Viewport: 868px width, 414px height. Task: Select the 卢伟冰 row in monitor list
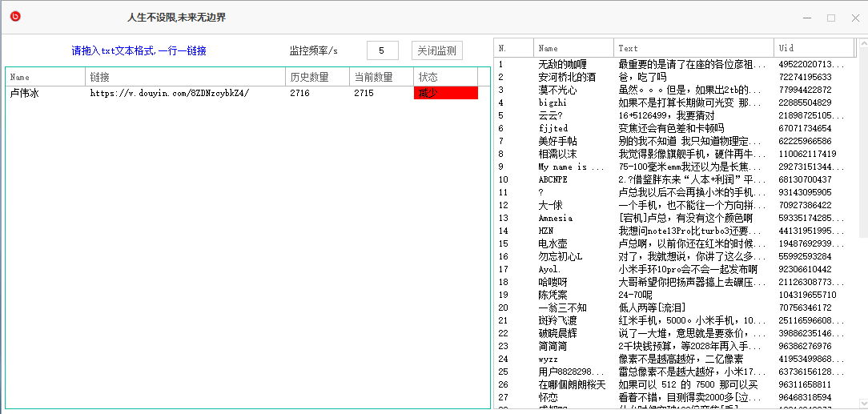click(45, 93)
